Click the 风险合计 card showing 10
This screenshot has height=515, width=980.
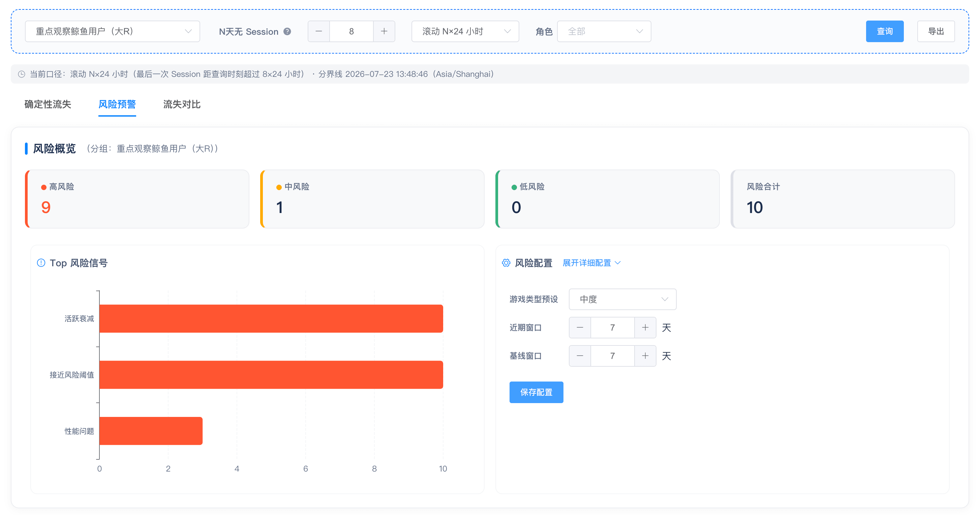(843, 199)
